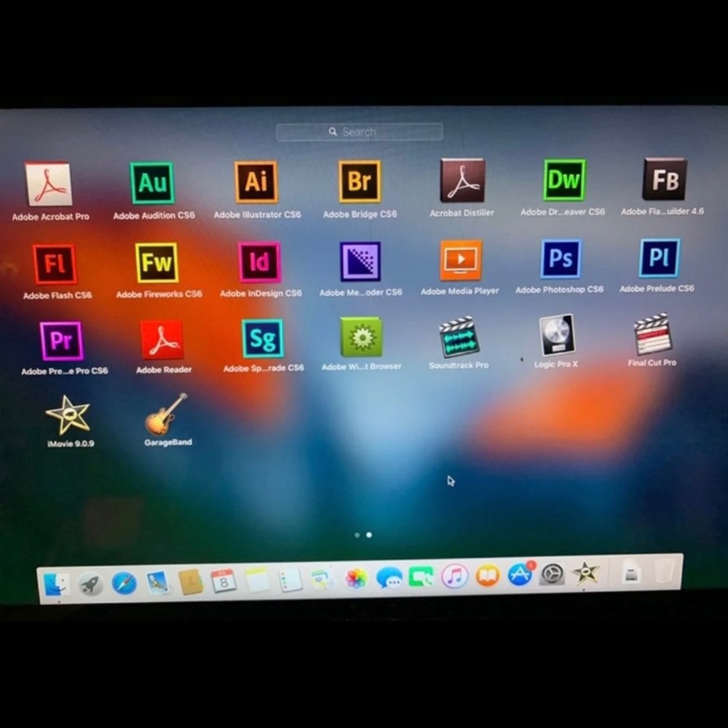Open Photos in the Dock
728x728 pixels.
(357, 579)
